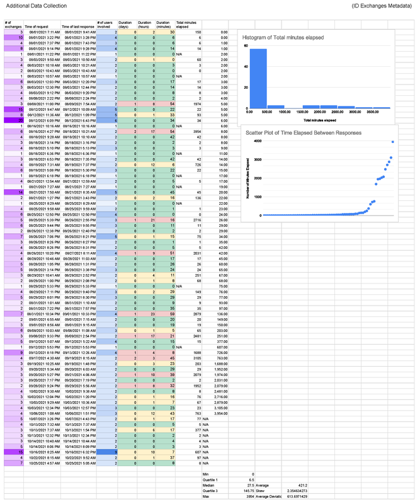Select the '08/01/2021 7:11 AM' request cell
This screenshot has width=420, height=504.
point(42,32)
